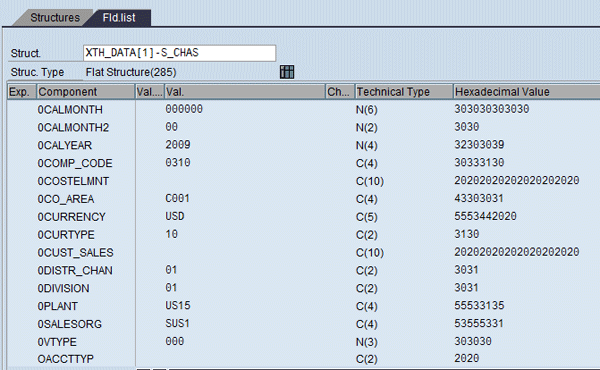Click hexadecimal value 303030303030
Screen dimensions: 600x370
[x=492, y=109]
